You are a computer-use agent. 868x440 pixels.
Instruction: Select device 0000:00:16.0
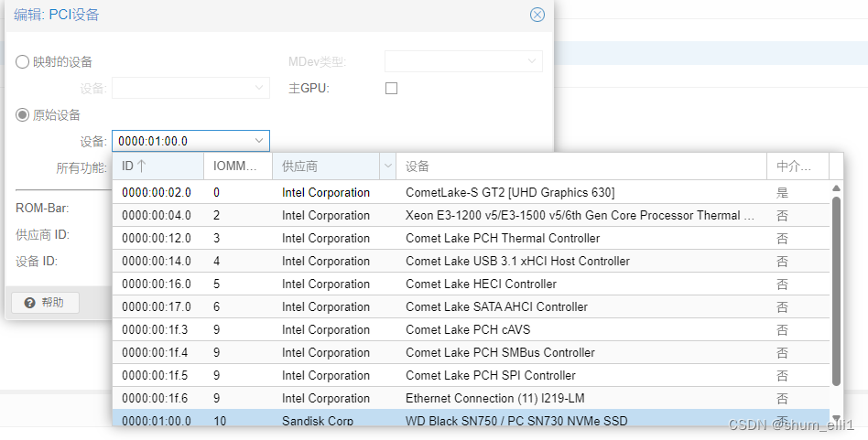[471, 284]
